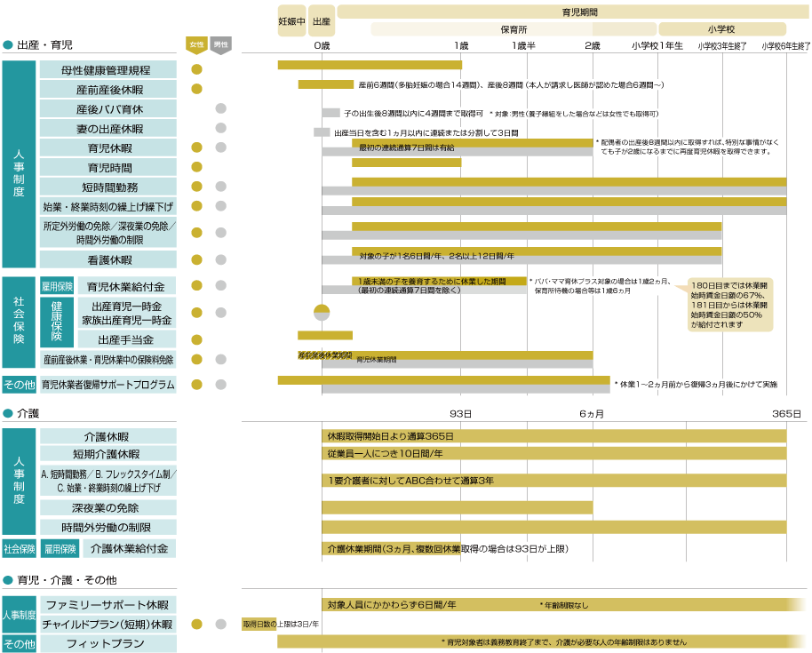Click the 対象の子が1名6日間/年 bar text
The width and height of the screenshot is (812, 653).
pos(436,256)
